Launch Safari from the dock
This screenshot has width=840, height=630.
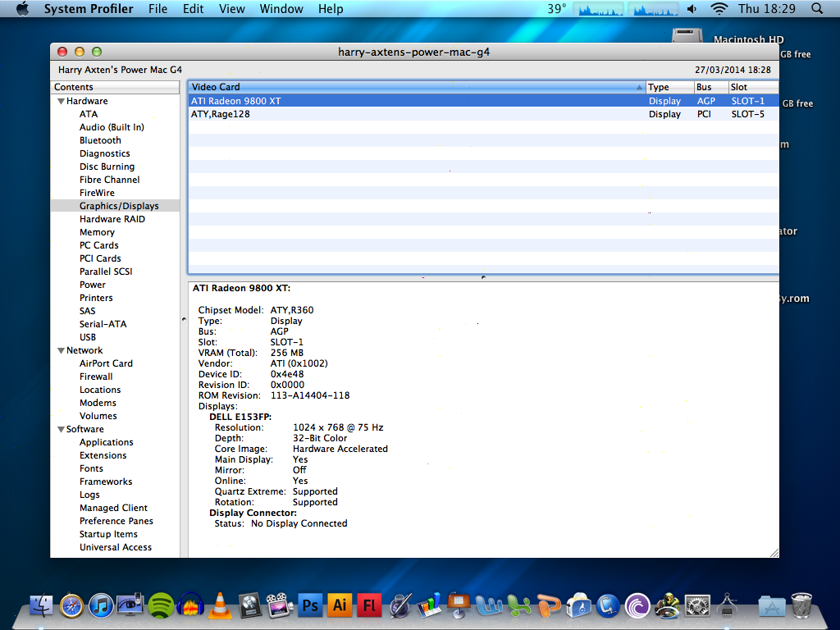[71, 606]
